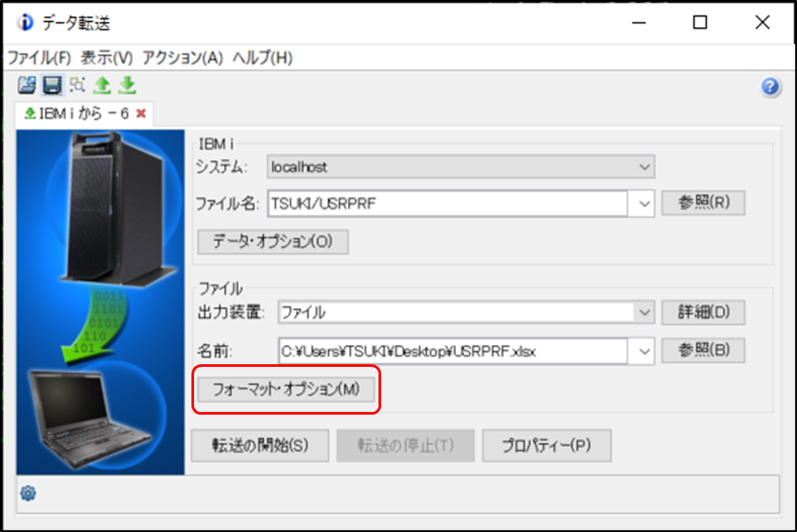Close the 'IBM i から - 6' tab with the red X

[x=141, y=113]
